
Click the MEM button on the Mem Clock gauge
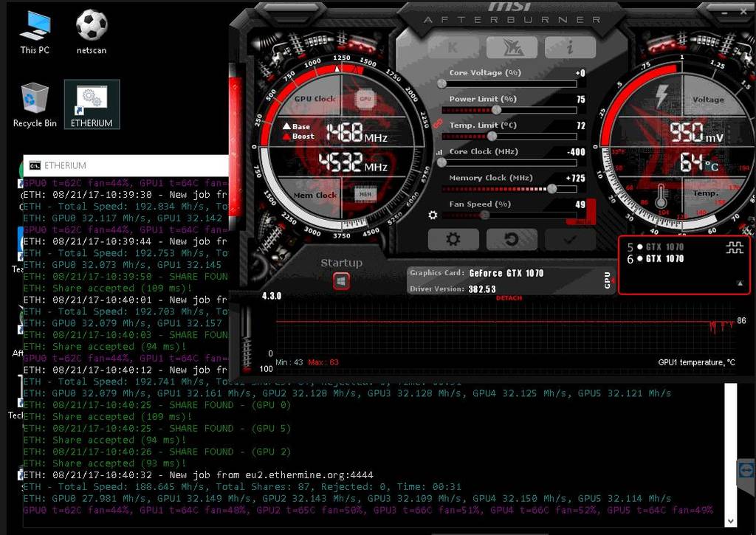pos(365,194)
